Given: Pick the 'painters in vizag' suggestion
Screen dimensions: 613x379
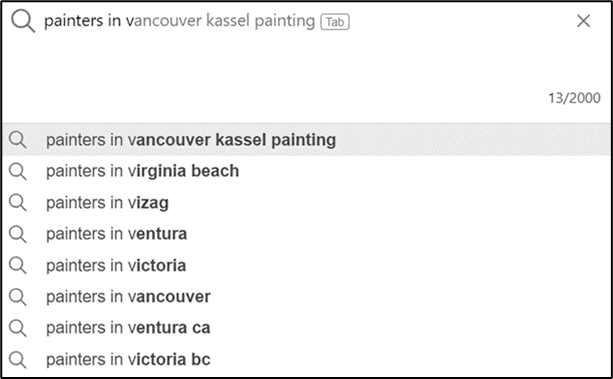Looking at the screenshot, I should (x=306, y=203).
